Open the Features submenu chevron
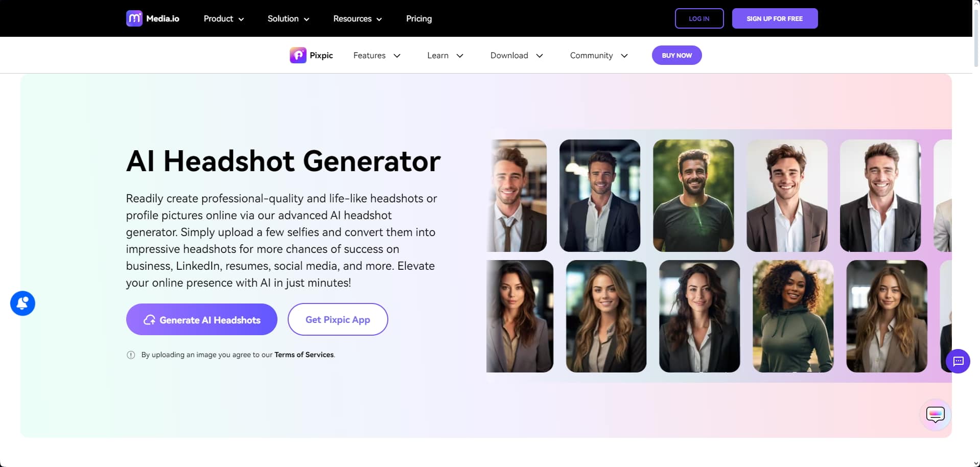 (x=397, y=56)
